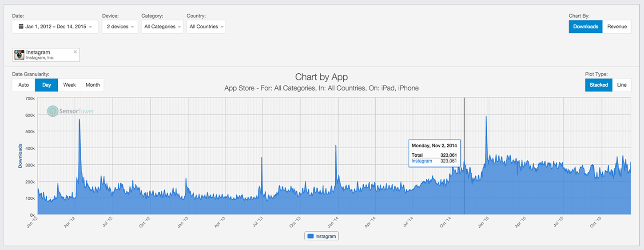Click the Instagram app icon thumbnail
The image size is (644, 250).
pyautogui.click(x=20, y=55)
